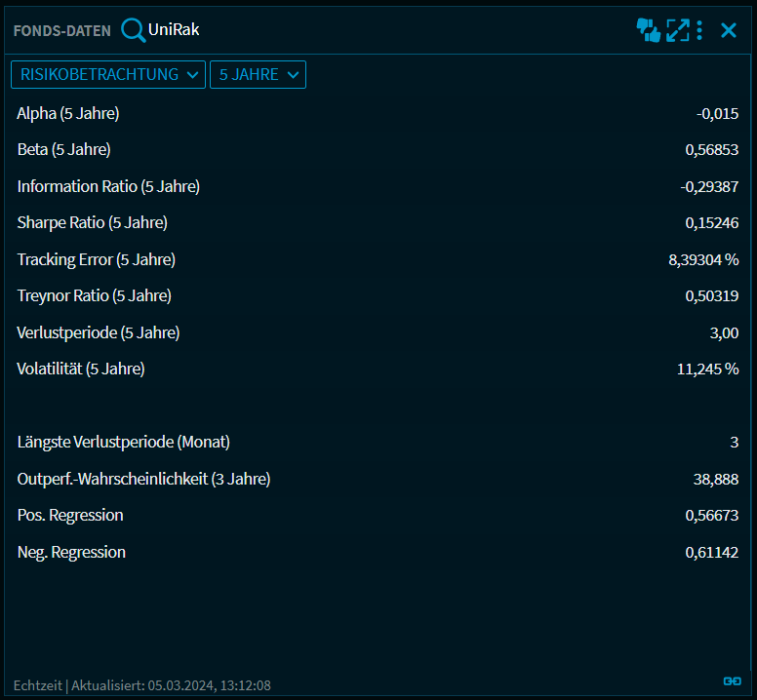Click the Sharpe Ratio (5 Jahre) label

93,223
